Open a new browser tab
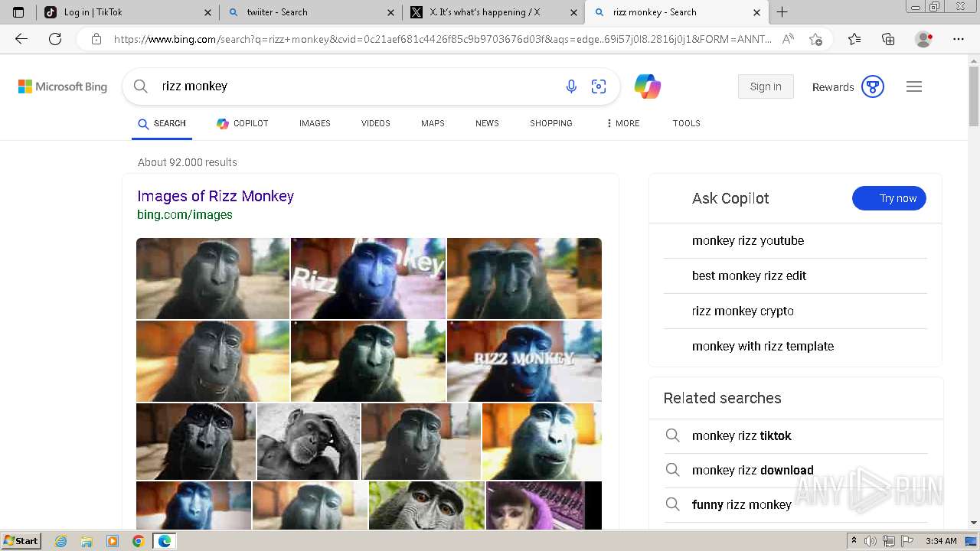Image resolution: width=980 pixels, height=551 pixels. [x=782, y=12]
